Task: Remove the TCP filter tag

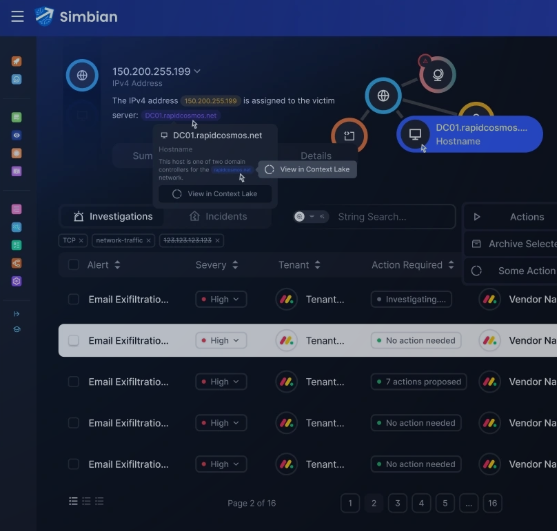Action: 81,240
